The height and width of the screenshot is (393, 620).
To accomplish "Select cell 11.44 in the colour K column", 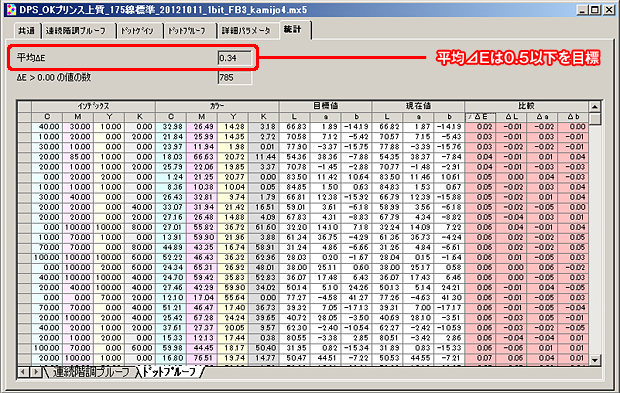I will click(263, 157).
